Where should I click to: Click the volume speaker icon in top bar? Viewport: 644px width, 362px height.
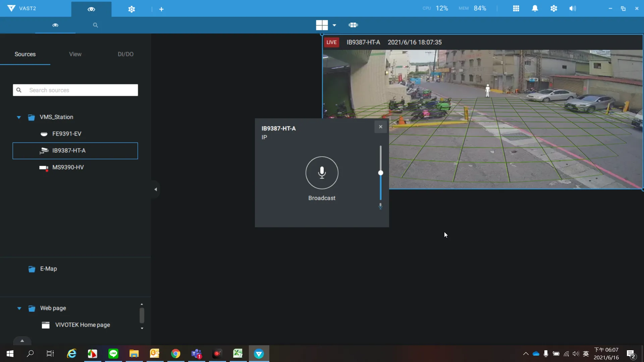(x=572, y=8)
